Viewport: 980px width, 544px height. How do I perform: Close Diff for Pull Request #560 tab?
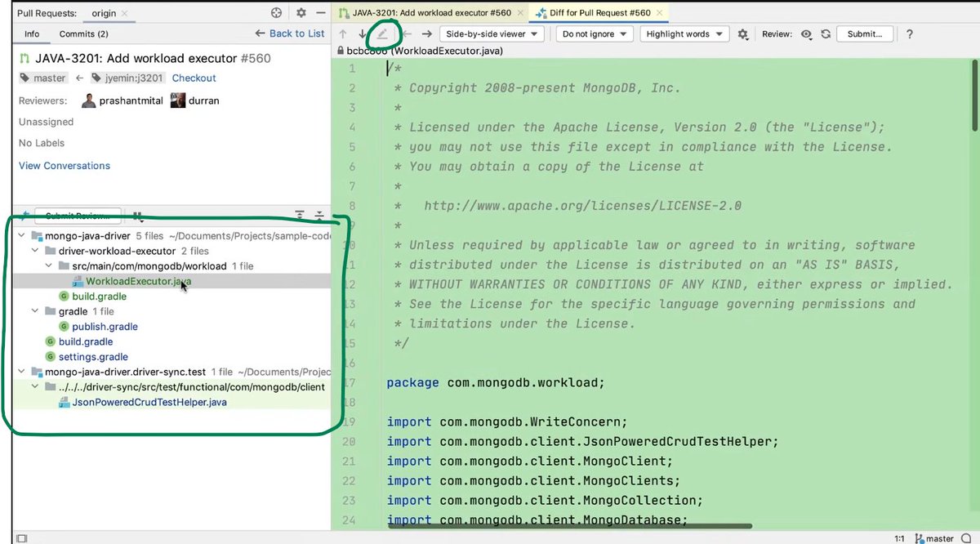661,13
